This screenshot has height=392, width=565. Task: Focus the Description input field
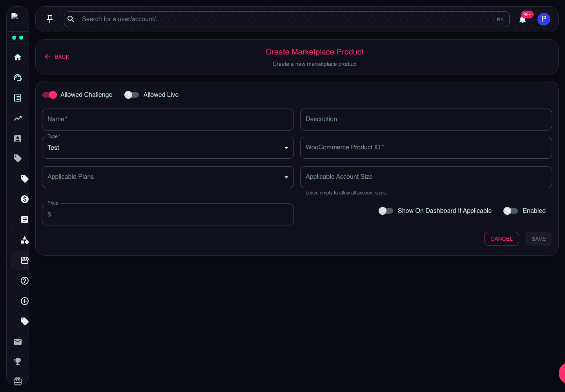tap(426, 120)
